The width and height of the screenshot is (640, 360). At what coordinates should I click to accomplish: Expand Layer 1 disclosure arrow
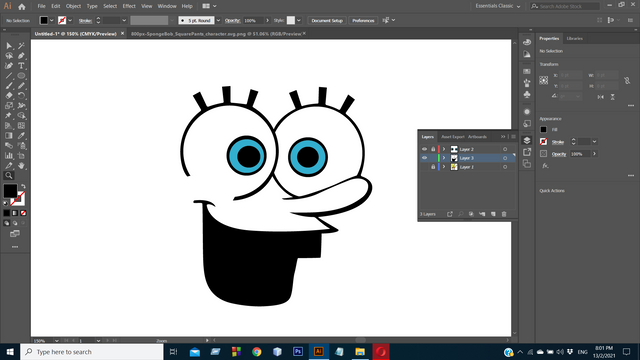444,167
